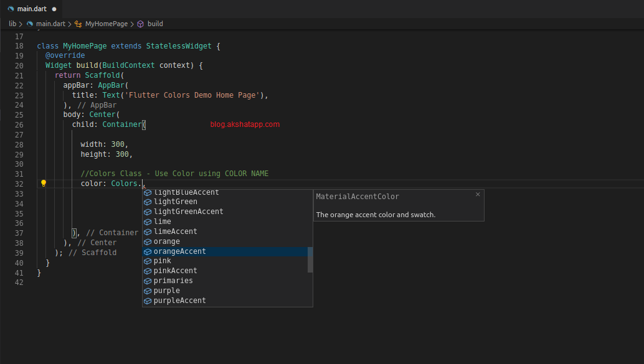Click line number 25 in the gutter

[19, 114]
